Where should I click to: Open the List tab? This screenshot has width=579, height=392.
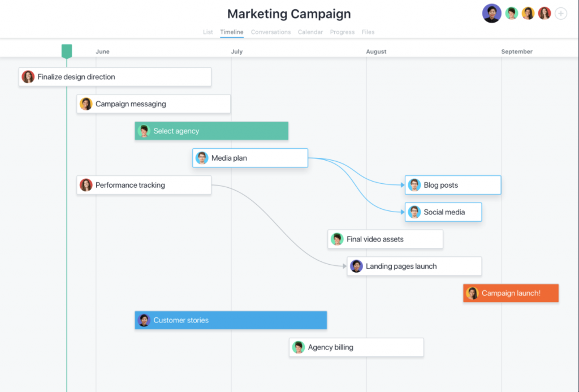tap(208, 32)
